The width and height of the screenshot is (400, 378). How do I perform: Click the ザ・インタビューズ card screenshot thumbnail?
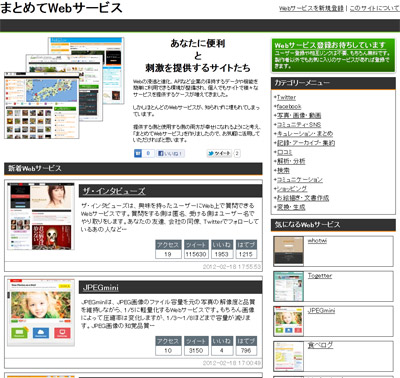tap(41, 216)
